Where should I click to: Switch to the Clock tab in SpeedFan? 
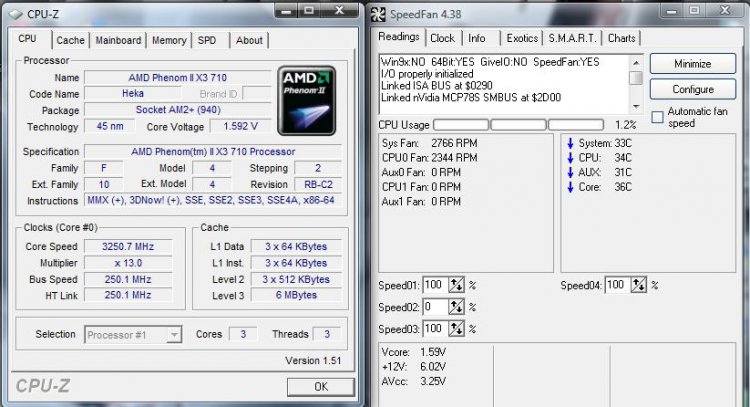(442, 38)
